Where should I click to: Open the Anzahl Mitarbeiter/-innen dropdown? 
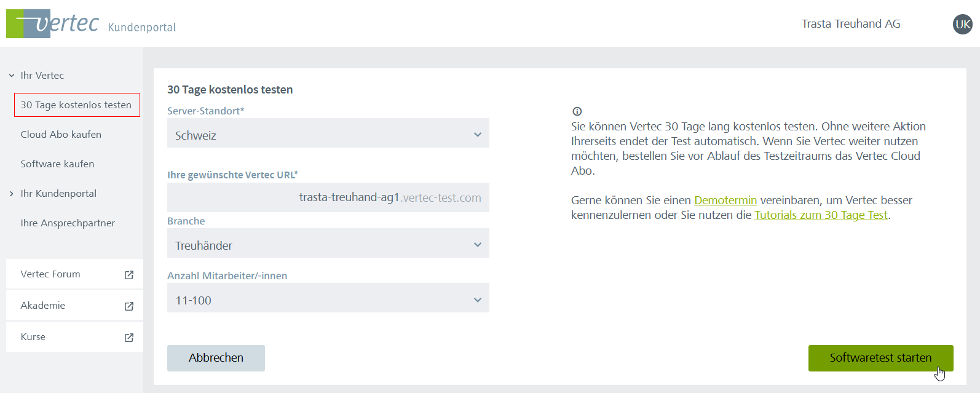tap(328, 298)
